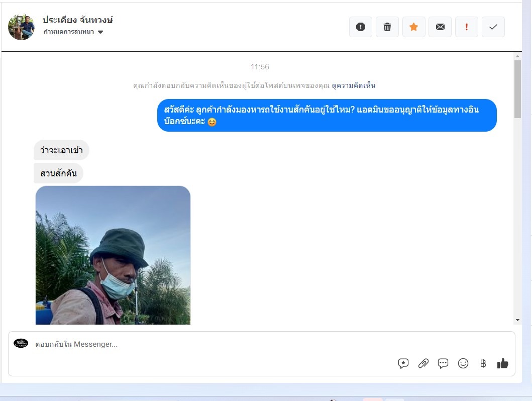Select message bubble สวนสักคัน

[58, 173]
